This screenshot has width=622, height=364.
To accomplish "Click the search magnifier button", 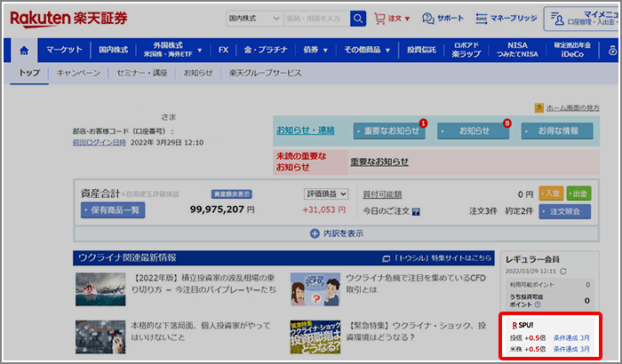I will [x=358, y=19].
